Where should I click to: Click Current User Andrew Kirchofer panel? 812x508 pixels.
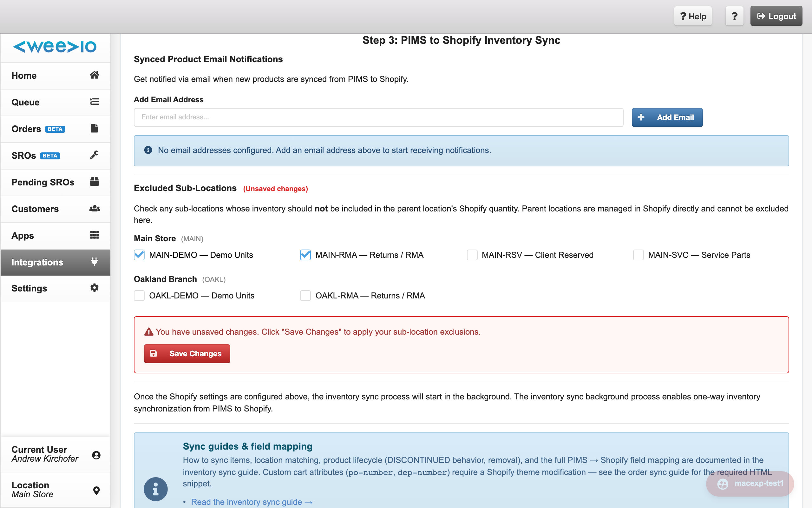(x=56, y=454)
